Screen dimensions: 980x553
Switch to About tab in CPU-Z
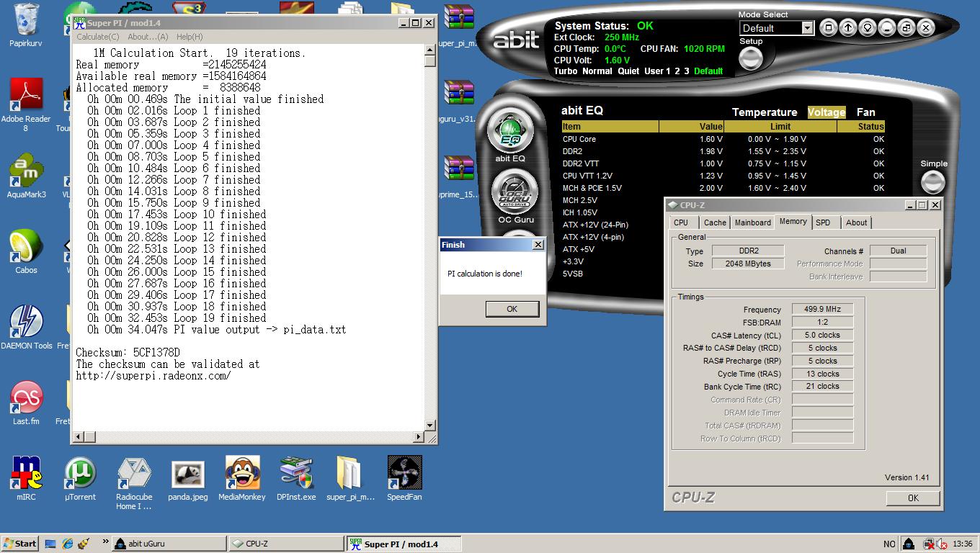[856, 222]
